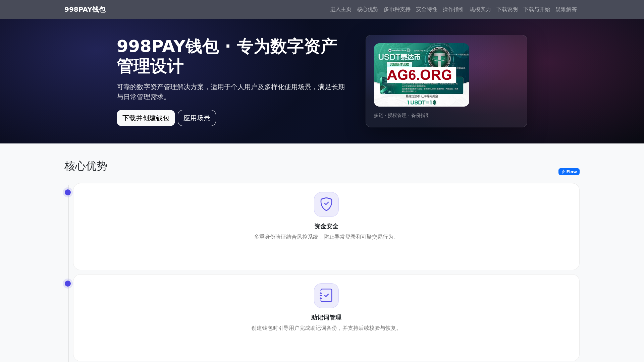Open the USDT泰达币 AG6.ORG banner image

422,75
